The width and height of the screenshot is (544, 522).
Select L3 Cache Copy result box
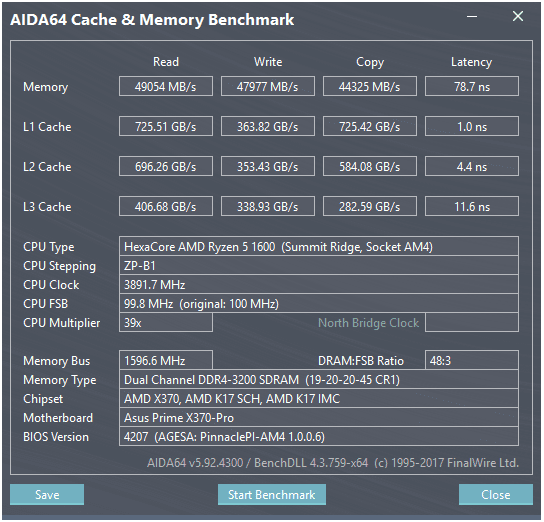coord(370,206)
